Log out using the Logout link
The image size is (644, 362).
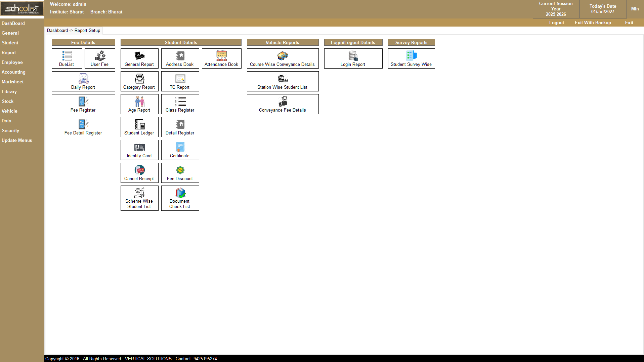tap(557, 23)
